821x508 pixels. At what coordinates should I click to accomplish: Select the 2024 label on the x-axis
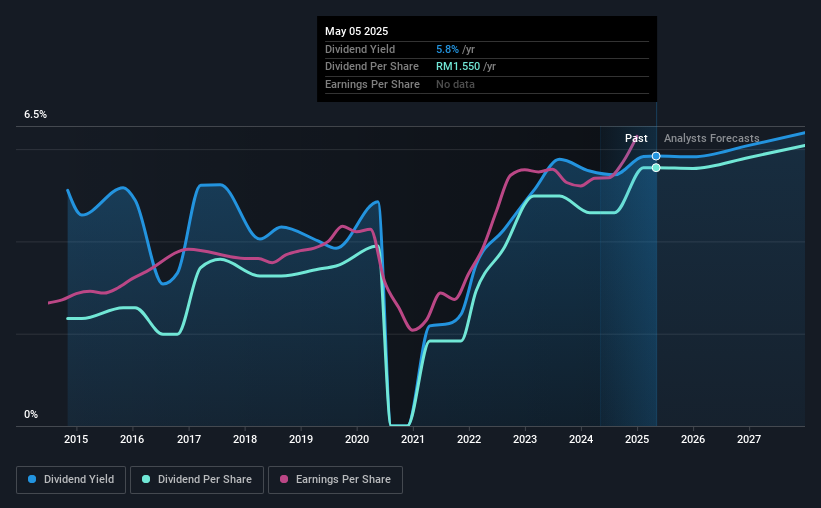click(x=581, y=439)
